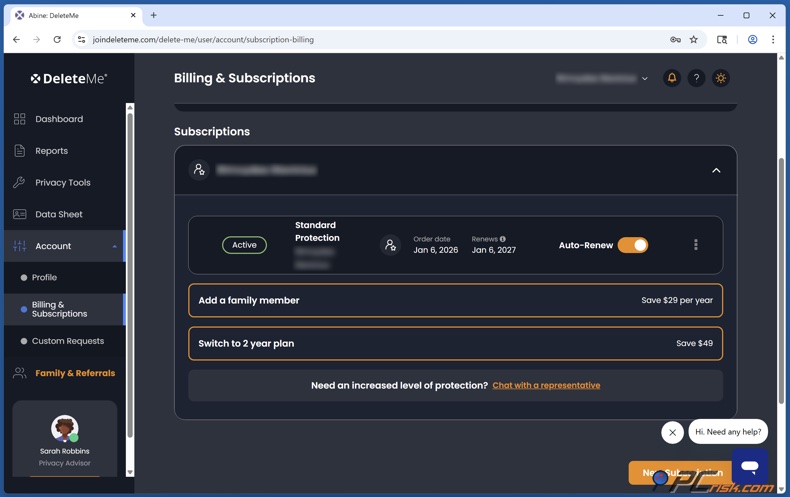Go to Privacy Tools section

point(62,183)
